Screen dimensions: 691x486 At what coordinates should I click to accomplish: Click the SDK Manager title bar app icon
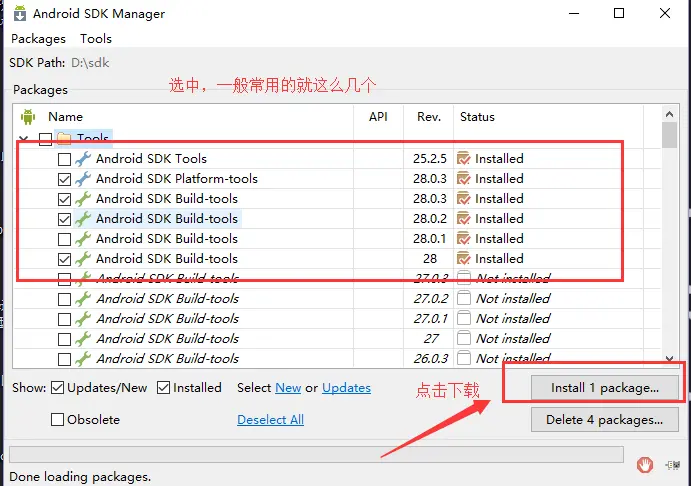point(20,13)
